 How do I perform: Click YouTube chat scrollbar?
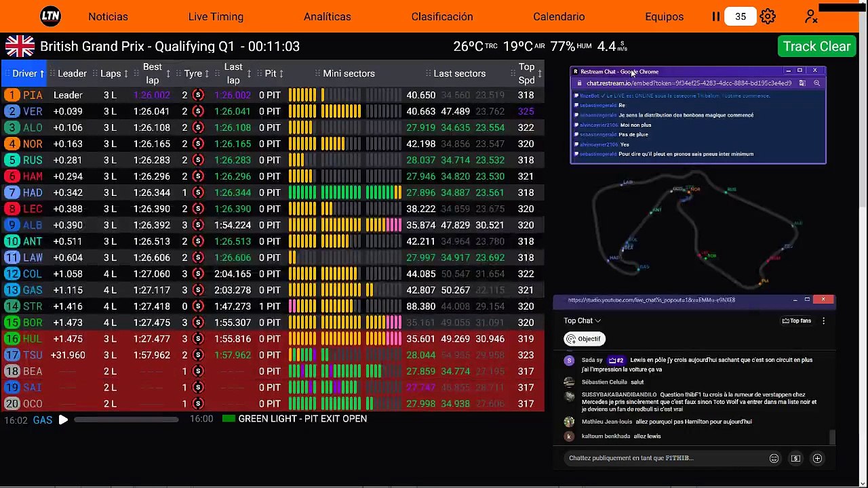(x=832, y=439)
